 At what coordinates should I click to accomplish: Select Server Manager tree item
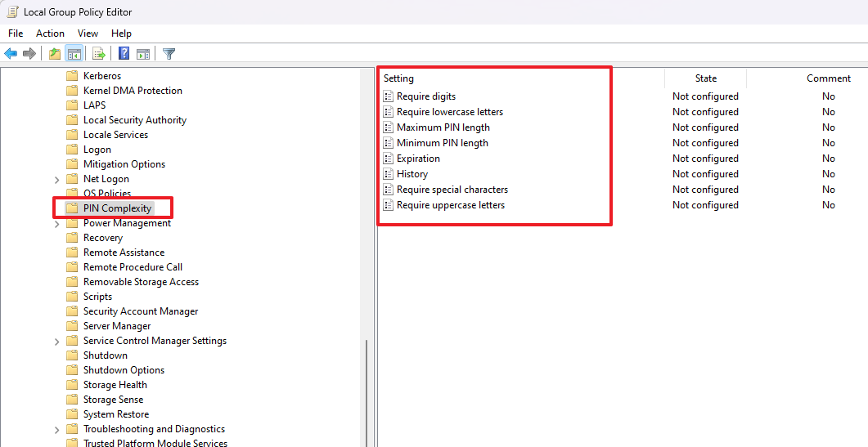117,326
